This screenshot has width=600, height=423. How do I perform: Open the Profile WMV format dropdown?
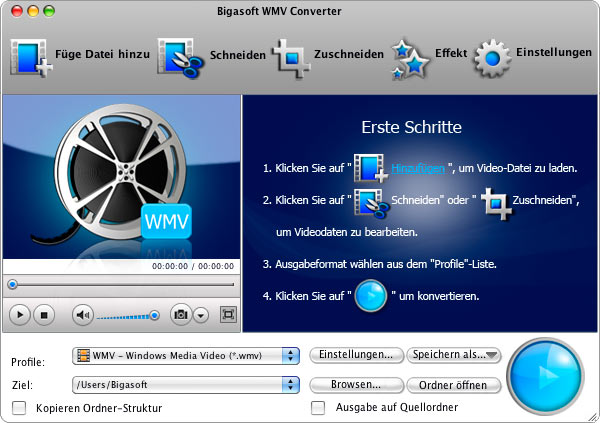(x=186, y=356)
